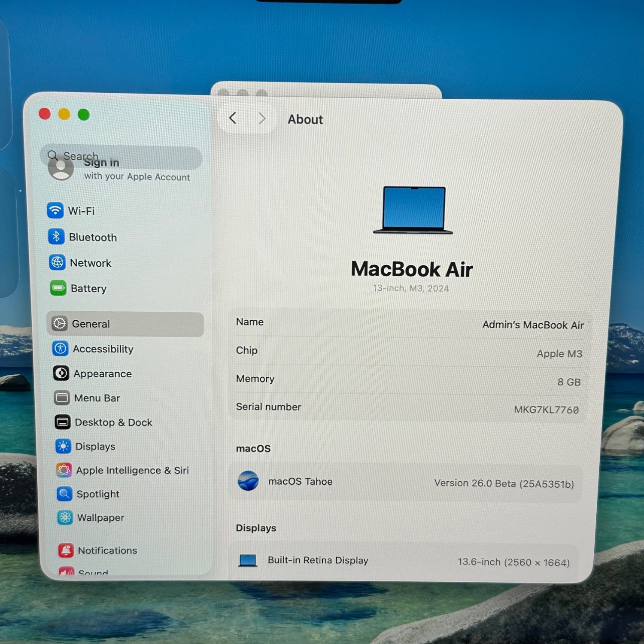Click the forward arrow button
Viewport: 644px width, 644px height.
pos(261,118)
